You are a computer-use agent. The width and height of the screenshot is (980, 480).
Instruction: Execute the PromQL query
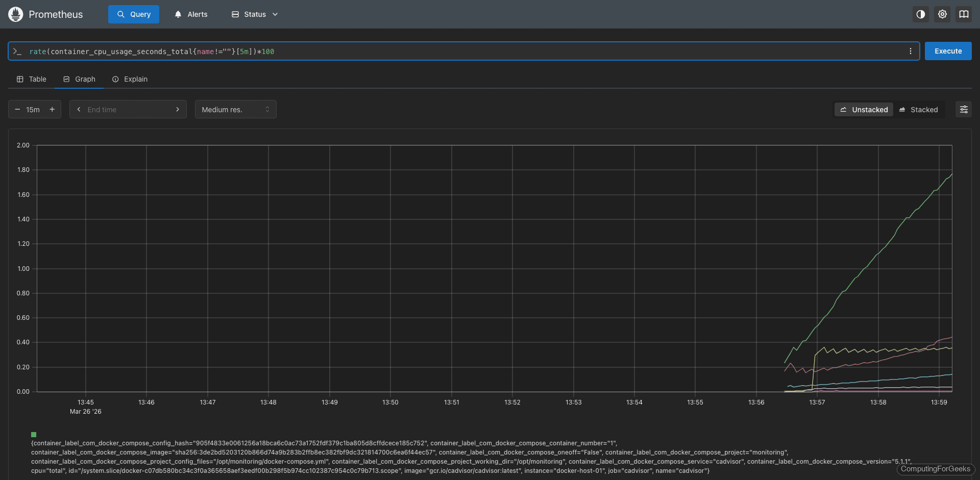pyautogui.click(x=948, y=51)
